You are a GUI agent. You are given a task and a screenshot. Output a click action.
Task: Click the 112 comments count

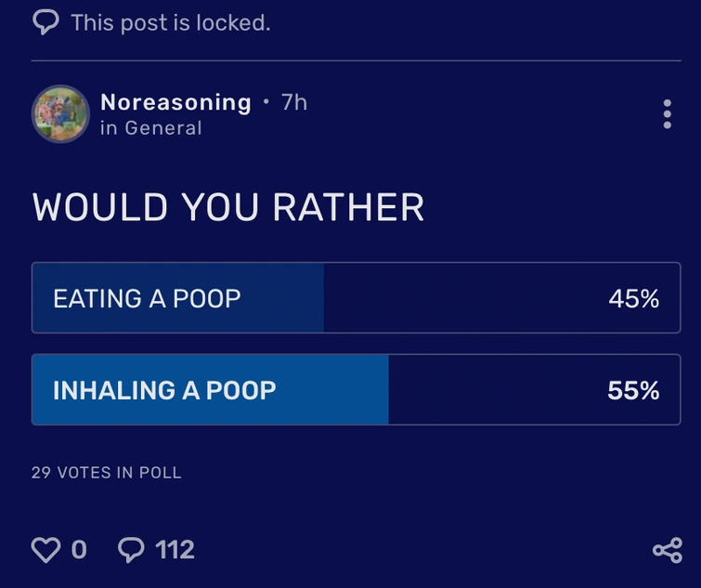pyautogui.click(x=175, y=550)
